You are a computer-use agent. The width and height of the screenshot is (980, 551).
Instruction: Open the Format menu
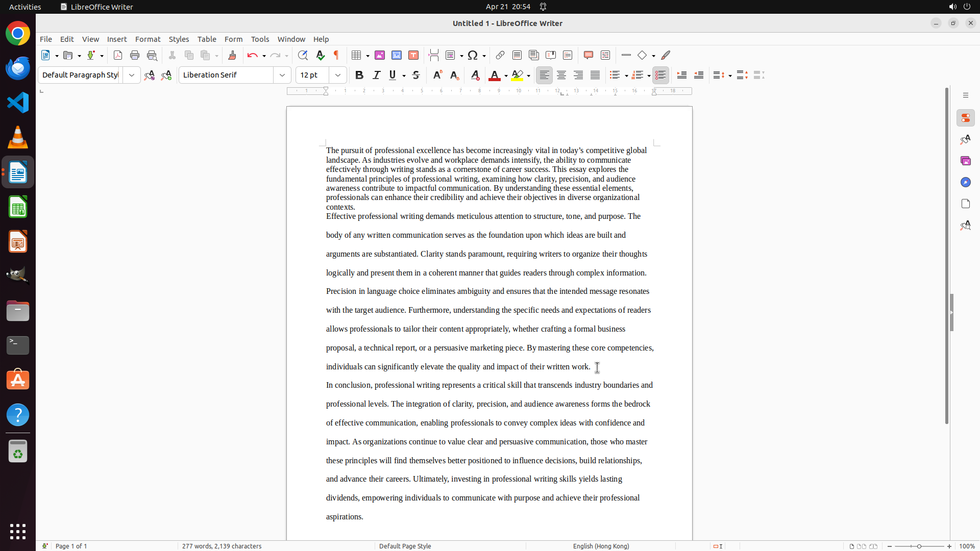(x=148, y=39)
